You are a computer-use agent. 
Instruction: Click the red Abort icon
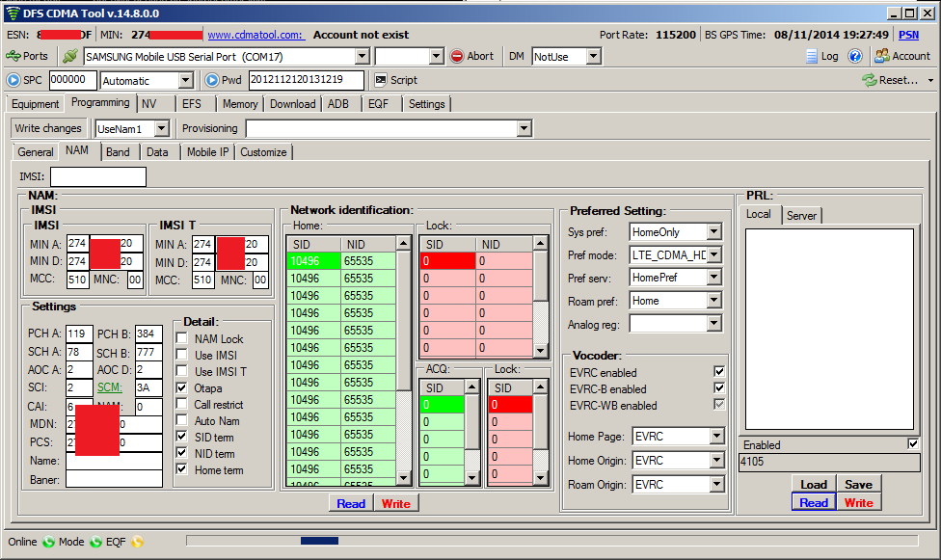(457, 56)
